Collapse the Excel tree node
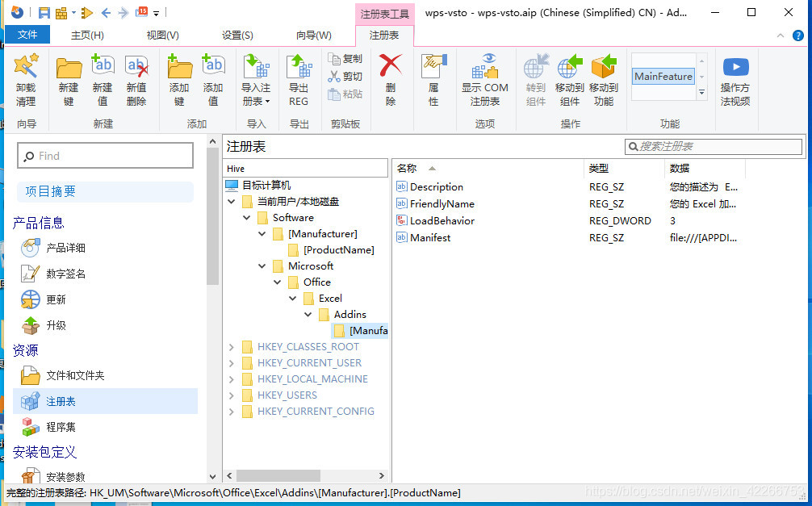The image size is (812, 506). point(292,299)
